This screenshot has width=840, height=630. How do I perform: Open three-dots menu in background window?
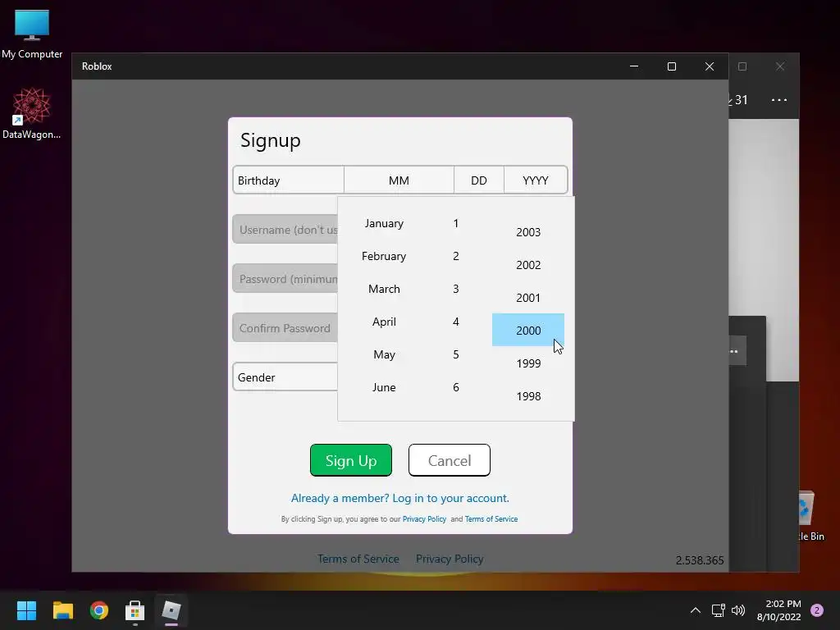coord(779,100)
